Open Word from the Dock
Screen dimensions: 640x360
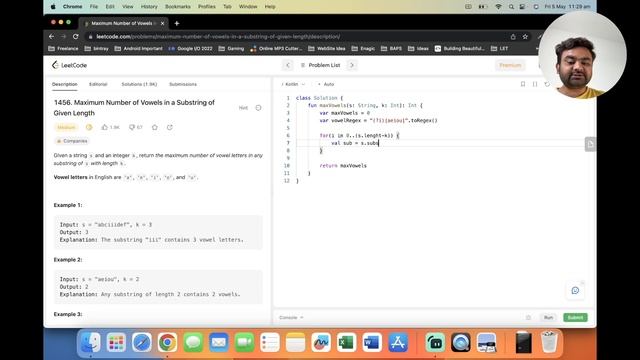pyautogui.click(x=372, y=342)
